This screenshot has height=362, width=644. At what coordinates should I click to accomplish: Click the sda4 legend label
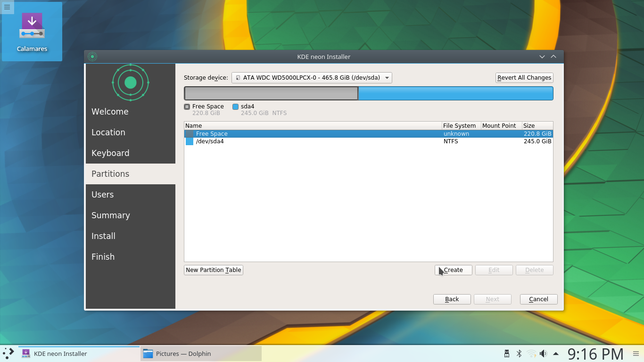[x=248, y=107]
